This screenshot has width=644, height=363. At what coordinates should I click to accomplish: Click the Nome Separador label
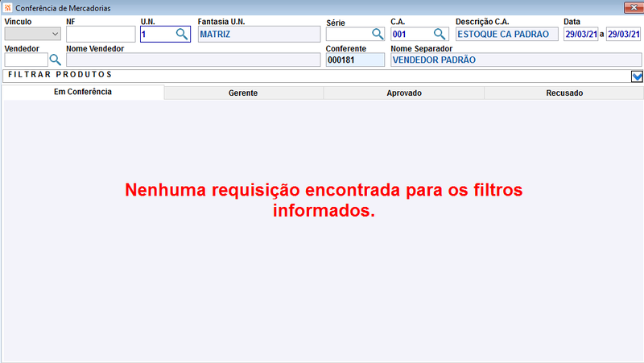click(x=421, y=48)
